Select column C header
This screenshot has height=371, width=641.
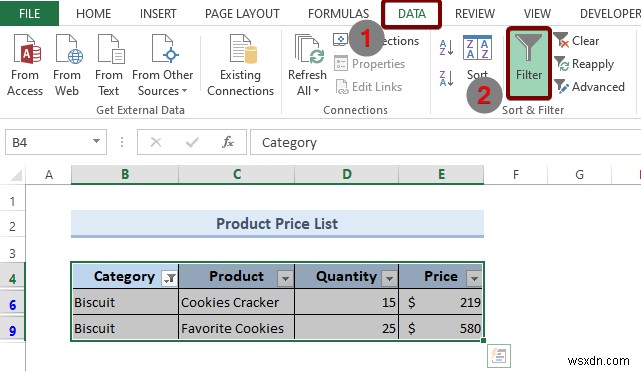click(236, 175)
